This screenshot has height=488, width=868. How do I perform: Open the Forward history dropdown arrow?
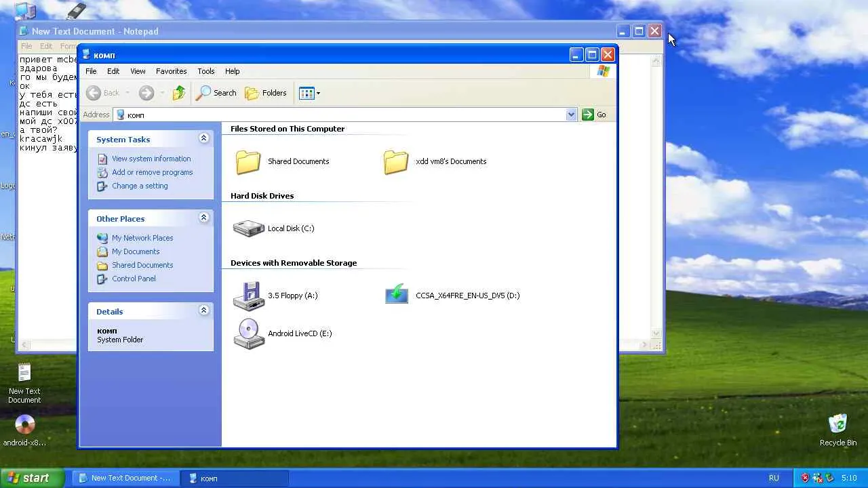point(161,93)
